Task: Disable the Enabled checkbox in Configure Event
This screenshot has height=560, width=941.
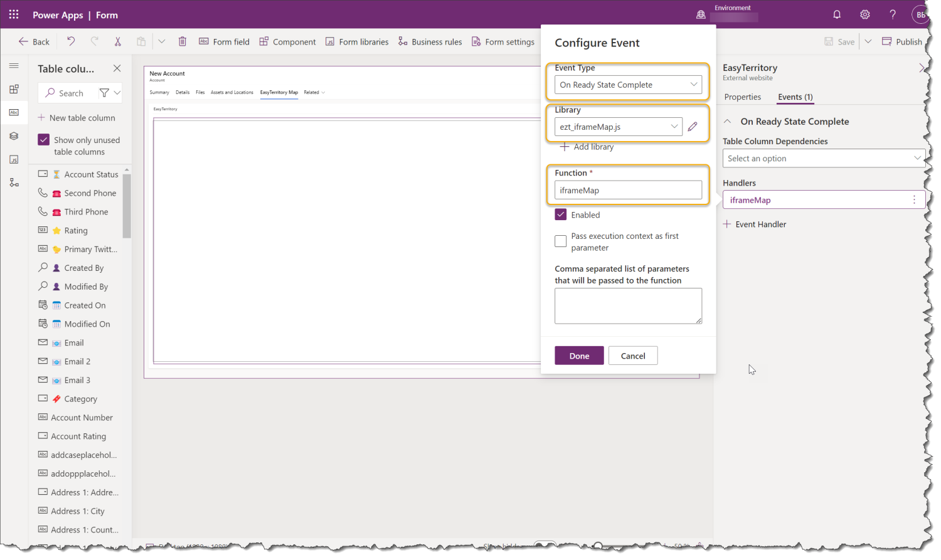Action: point(560,214)
